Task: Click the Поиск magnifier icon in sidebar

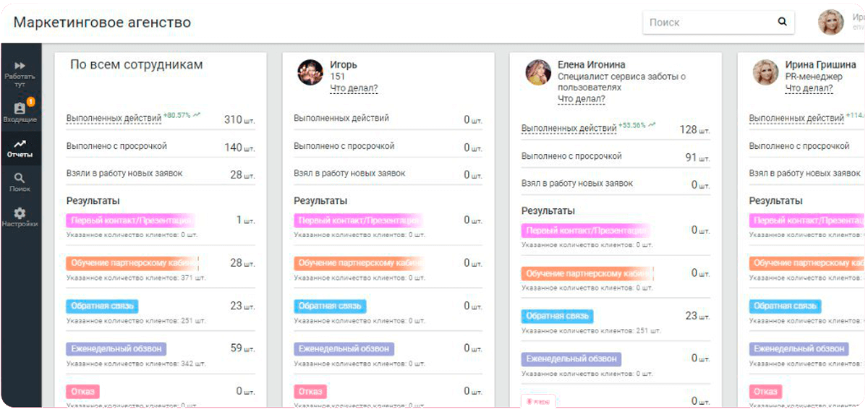Action: 20,178
